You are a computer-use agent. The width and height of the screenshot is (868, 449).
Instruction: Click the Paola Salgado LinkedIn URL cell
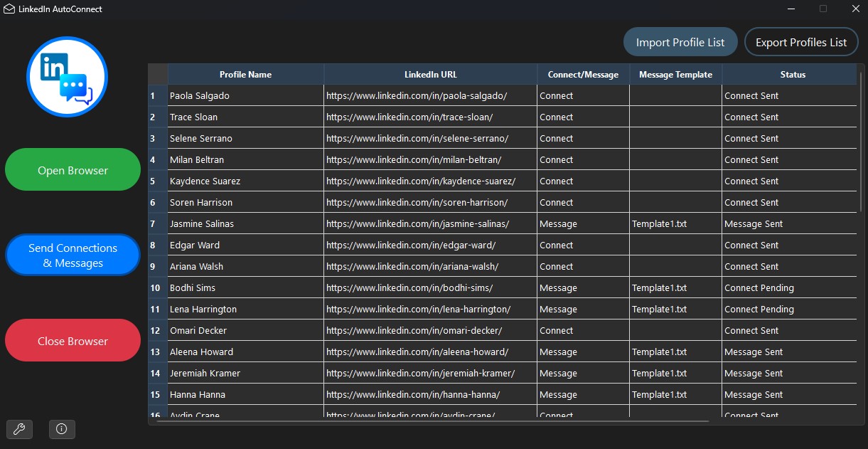point(430,96)
